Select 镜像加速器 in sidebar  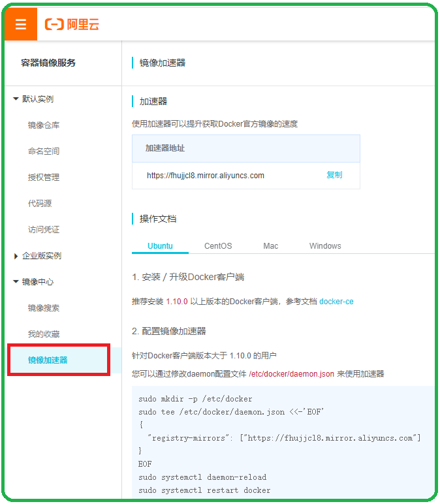pyautogui.click(x=48, y=360)
